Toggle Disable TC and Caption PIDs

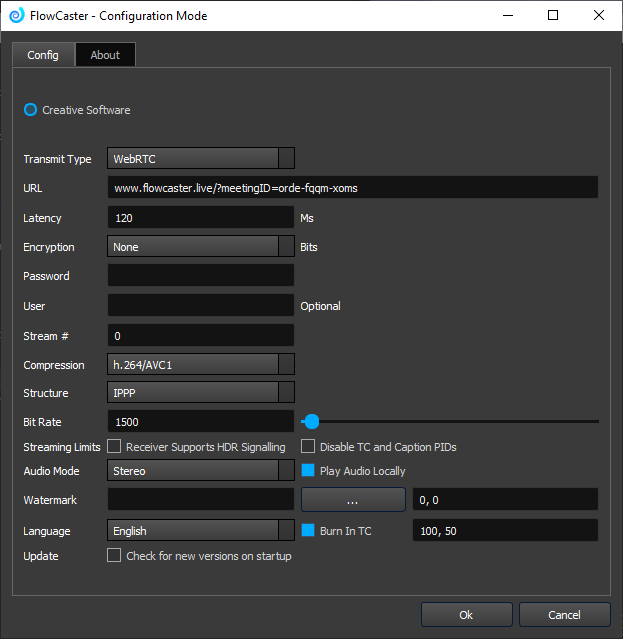click(308, 447)
